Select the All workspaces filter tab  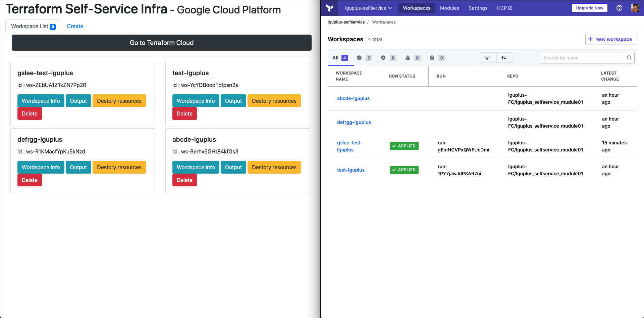[x=340, y=58]
